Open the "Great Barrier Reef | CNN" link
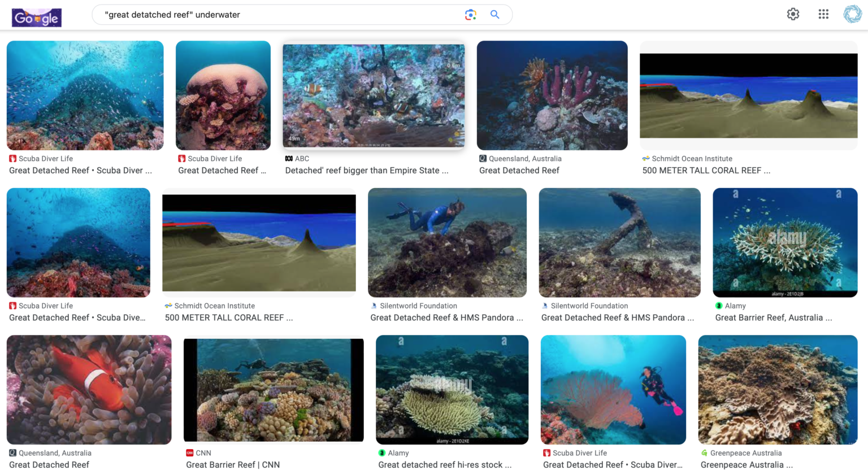This screenshot has width=868, height=475. (x=233, y=465)
